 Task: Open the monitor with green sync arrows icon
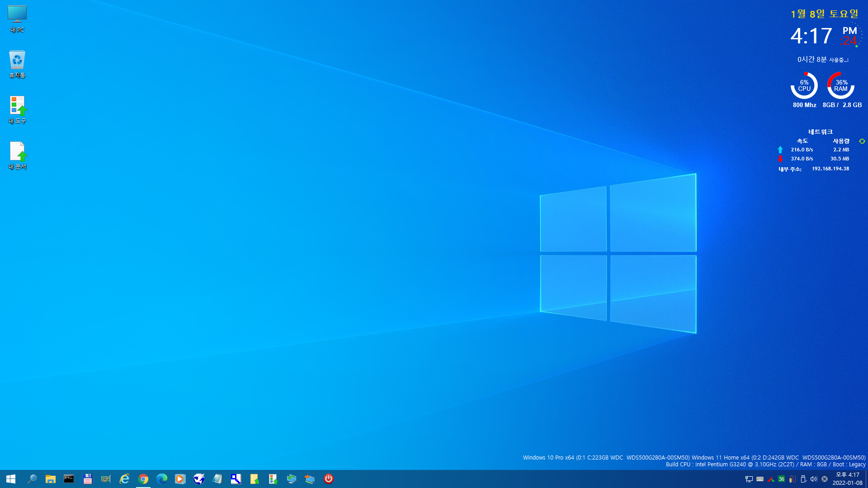tap(292, 479)
